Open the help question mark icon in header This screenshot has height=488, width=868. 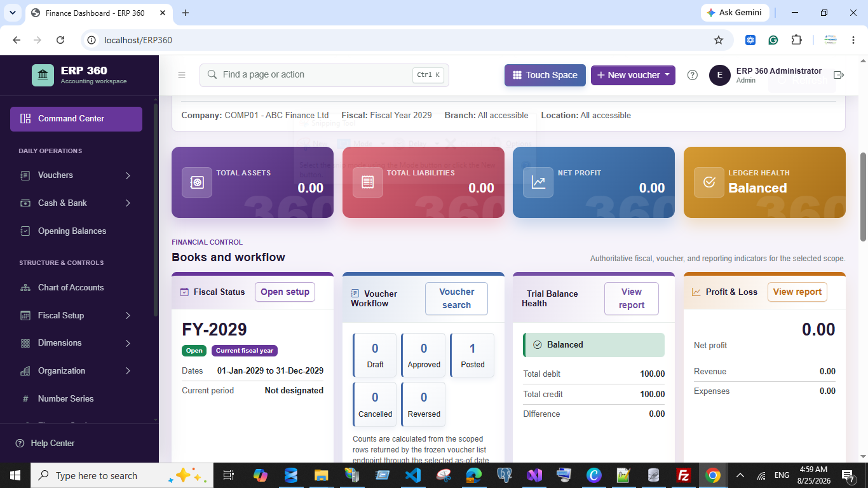[693, 75]
